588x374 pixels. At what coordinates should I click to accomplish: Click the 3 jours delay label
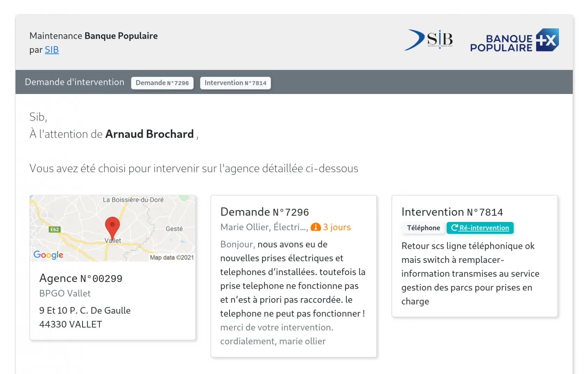pyautogui.click(x=337, y=227)
